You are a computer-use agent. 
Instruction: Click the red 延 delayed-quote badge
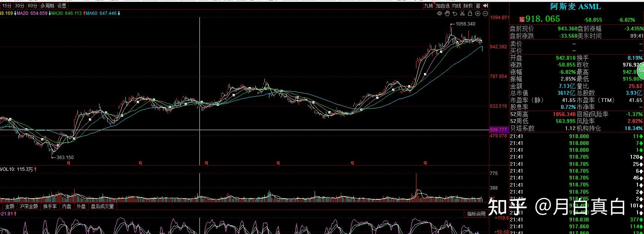pyautogui.click(x=522, y=19)
